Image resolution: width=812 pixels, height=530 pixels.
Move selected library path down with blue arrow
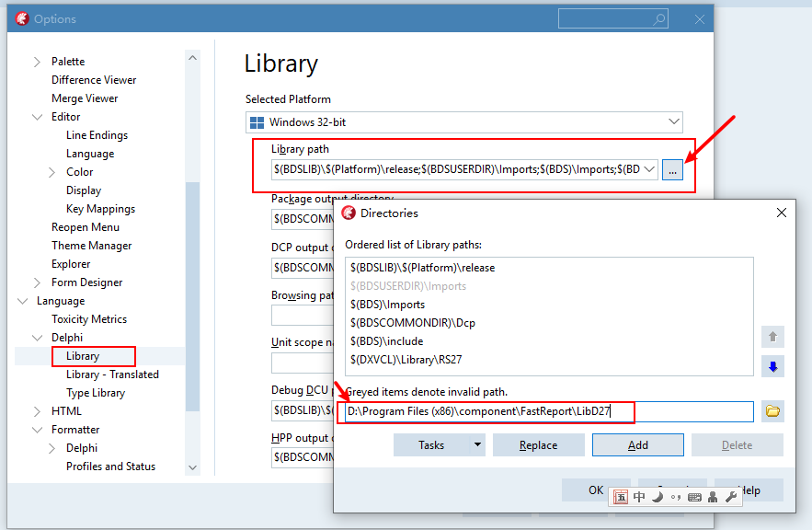[772, 366]
